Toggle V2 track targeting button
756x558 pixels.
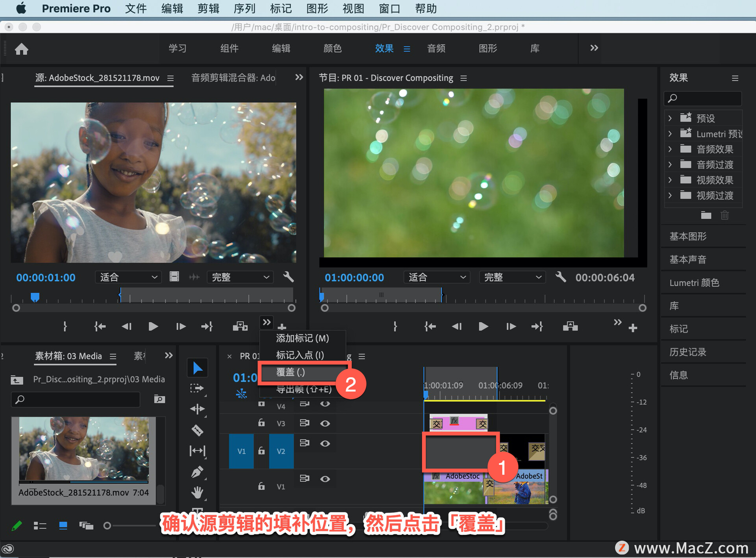[x=281, y=451]
